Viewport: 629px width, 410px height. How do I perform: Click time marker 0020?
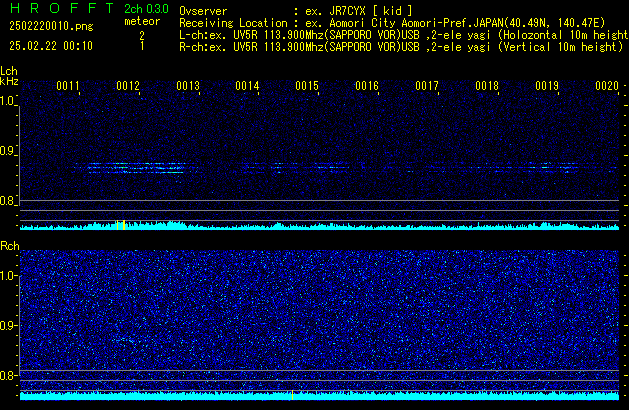point(607,86)
